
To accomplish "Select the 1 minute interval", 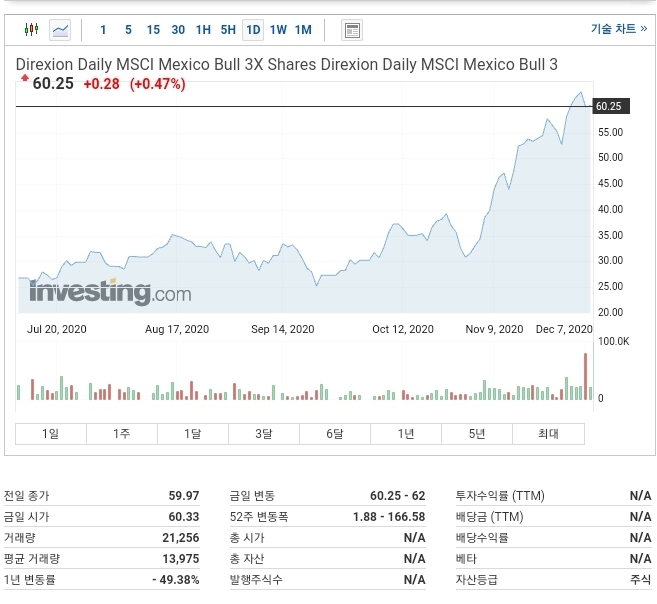I will 103,30.
